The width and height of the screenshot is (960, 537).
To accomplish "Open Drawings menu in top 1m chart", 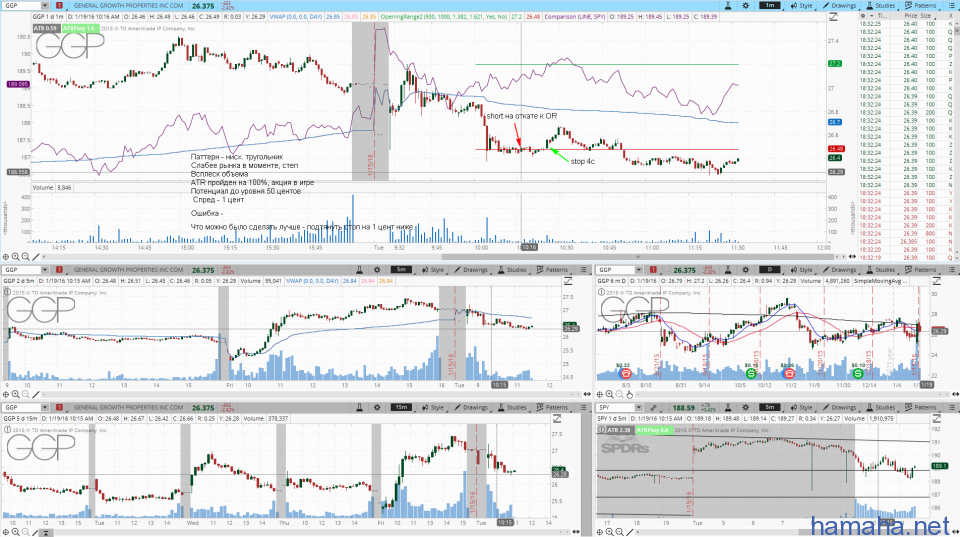I will 839,6.
